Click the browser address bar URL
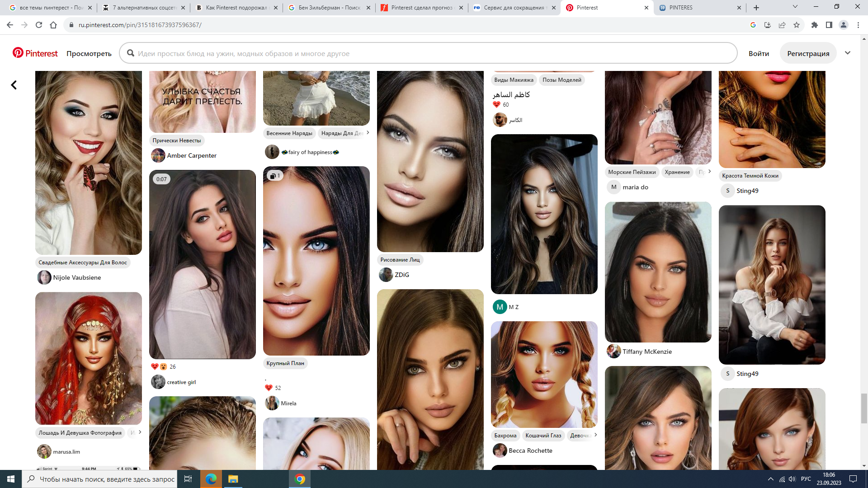 click(x=140, y=25)
